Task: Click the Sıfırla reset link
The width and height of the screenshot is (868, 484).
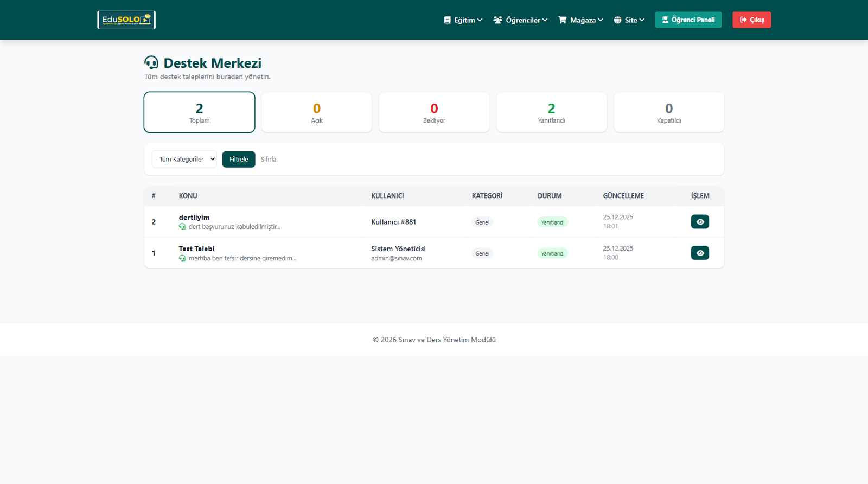Action: 269,160
